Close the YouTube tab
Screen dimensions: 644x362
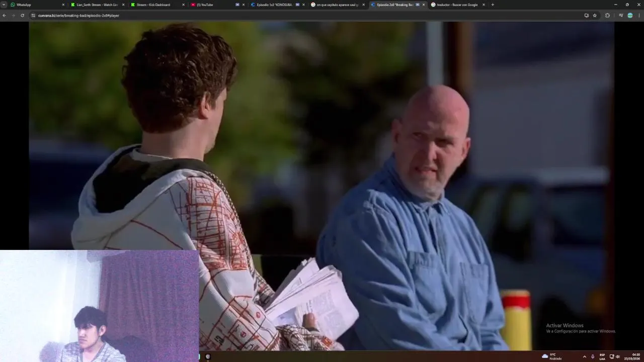coord(244,5)
